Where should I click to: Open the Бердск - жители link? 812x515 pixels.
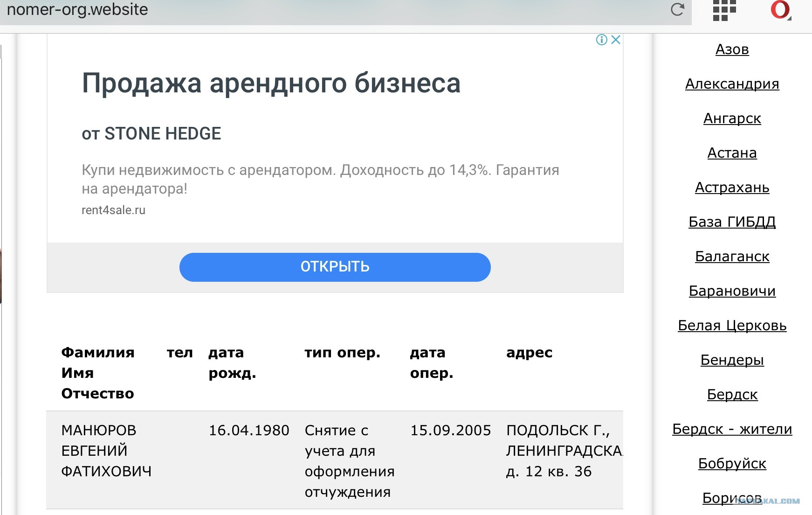(732, 429)
